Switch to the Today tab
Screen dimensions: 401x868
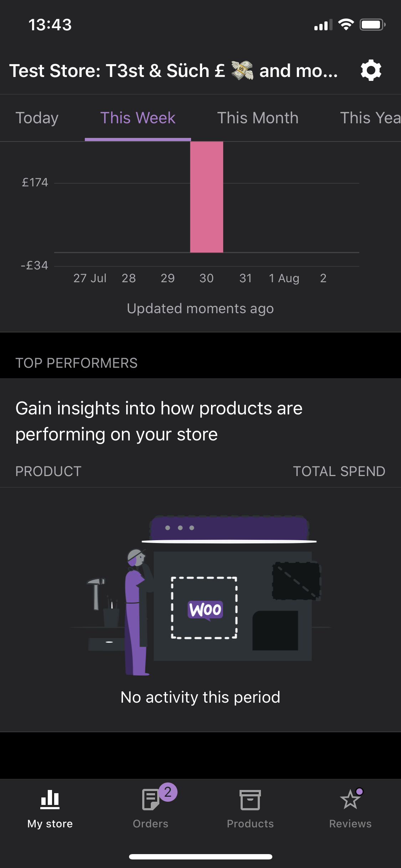tap(37, 118)
